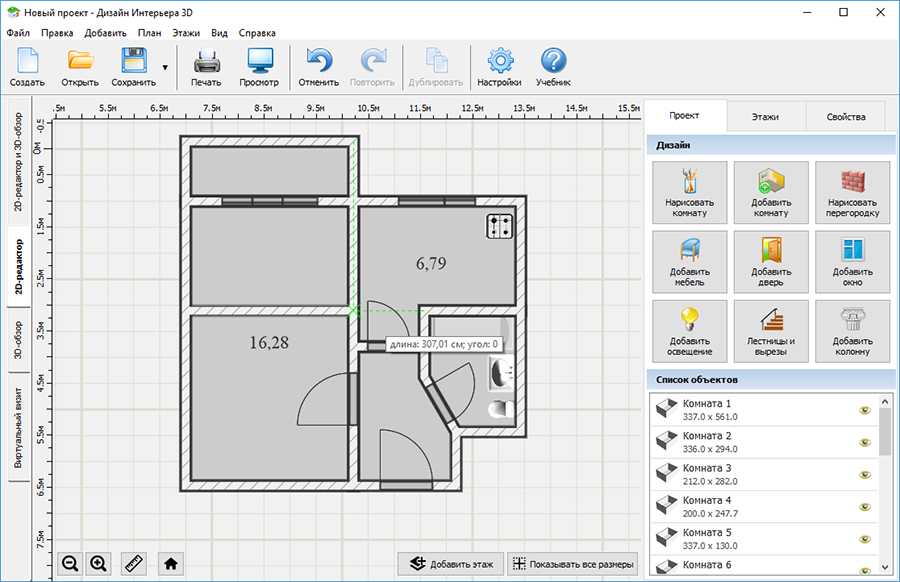Viewport: 900px width, 582px height.
Task: Choose Добавить окно tool
Action: point(852,262)
